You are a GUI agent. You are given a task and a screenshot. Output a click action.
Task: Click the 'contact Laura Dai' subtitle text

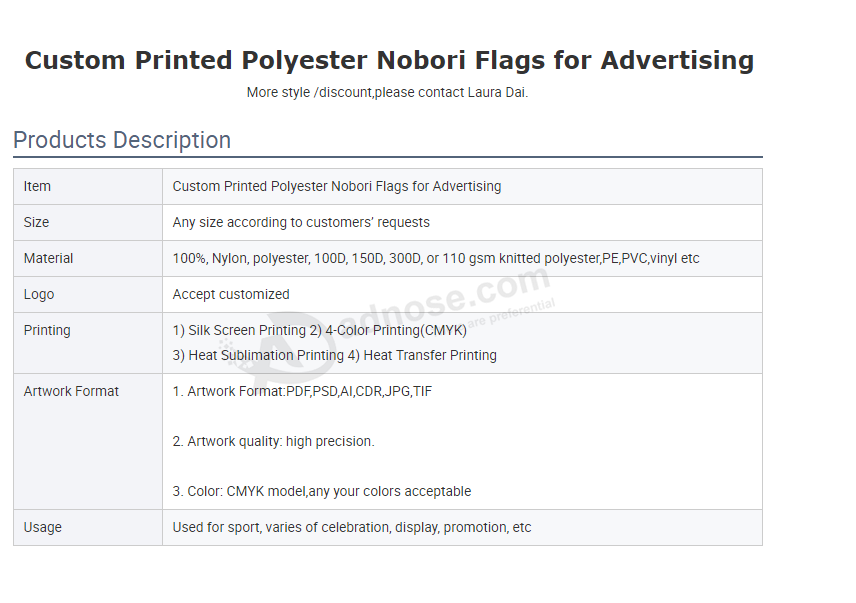[x=387, y=92]
